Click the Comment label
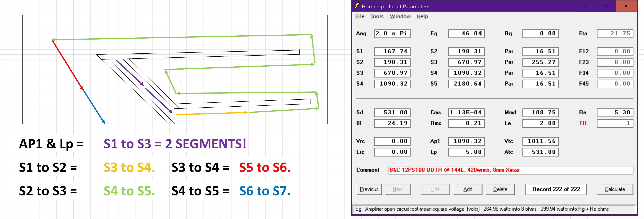This screenshot has width=644, height=219. coord(368,170)
